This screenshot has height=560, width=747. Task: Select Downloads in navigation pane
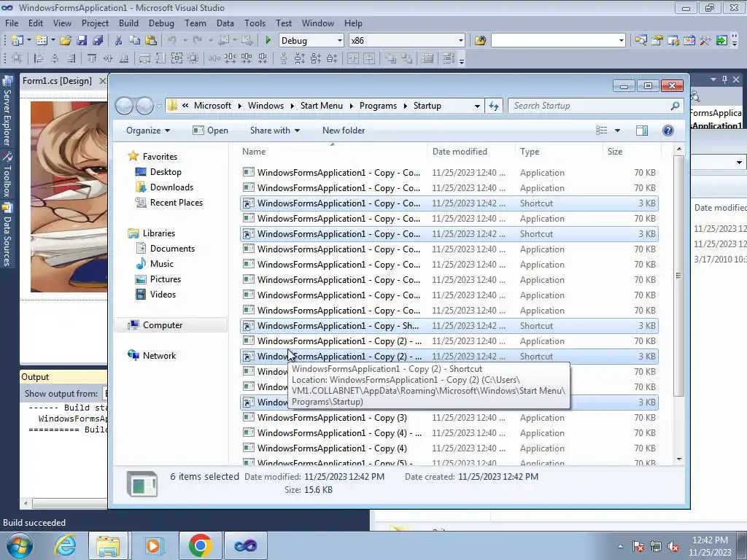click(x=171, y=187)
